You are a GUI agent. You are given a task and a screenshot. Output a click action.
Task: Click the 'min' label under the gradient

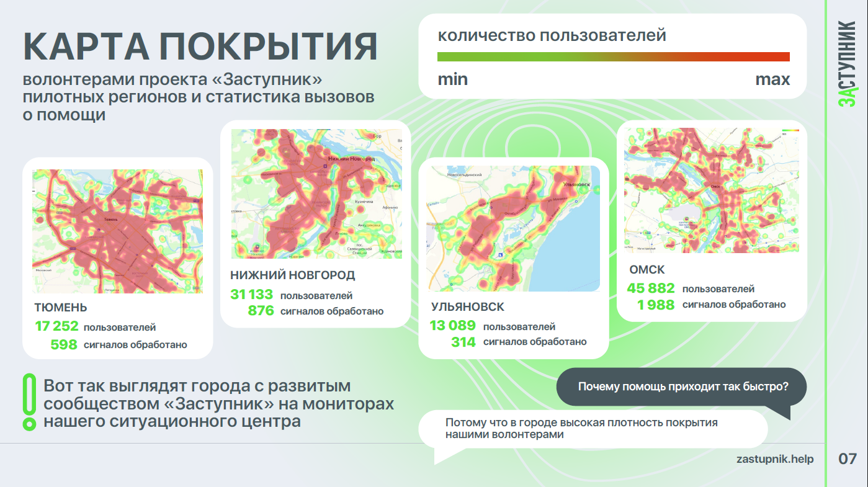pyautogui.click(x=453, y=79)
